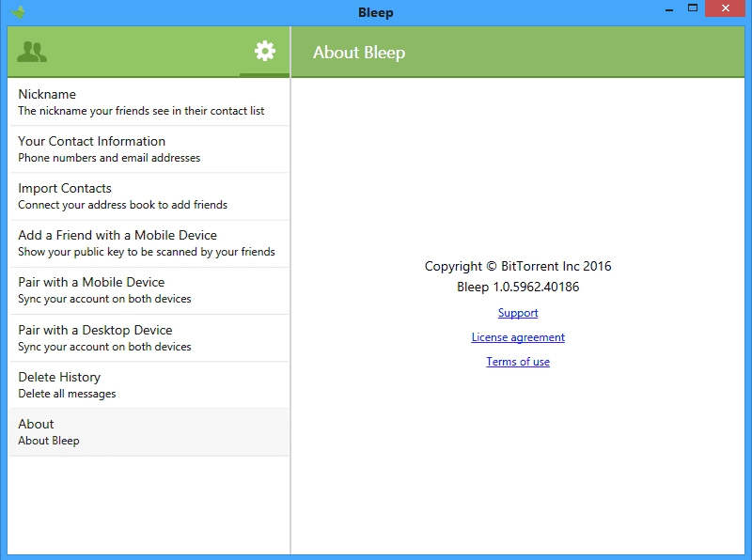Open the contacts tab icon

(x=32, y=52)
